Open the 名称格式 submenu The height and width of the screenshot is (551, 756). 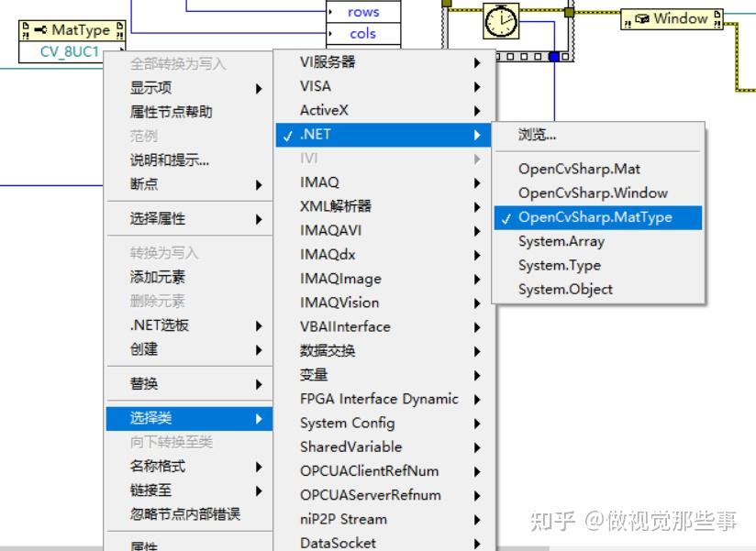(190, 467)
